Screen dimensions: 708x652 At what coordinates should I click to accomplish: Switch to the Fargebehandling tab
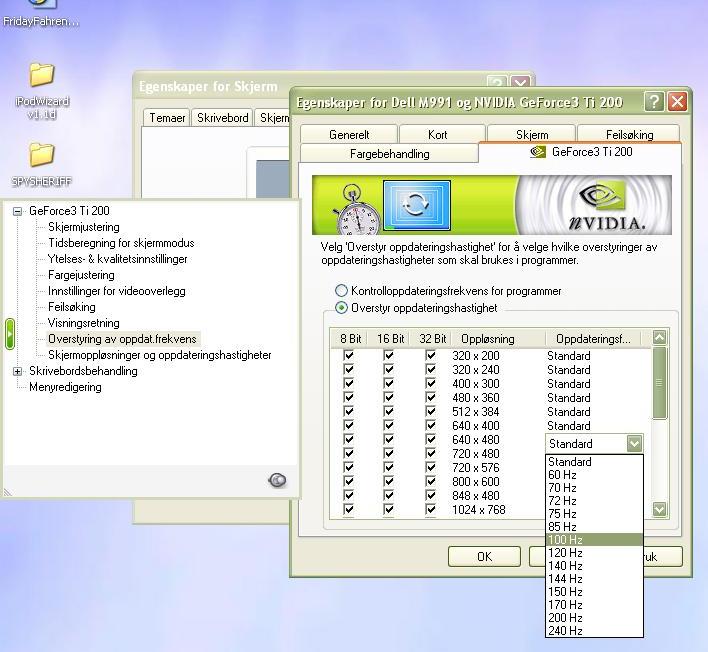(389, 154)
